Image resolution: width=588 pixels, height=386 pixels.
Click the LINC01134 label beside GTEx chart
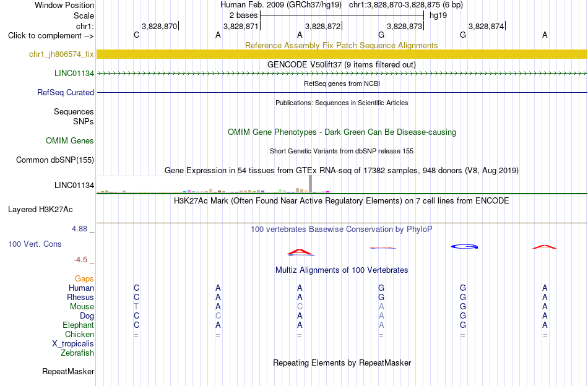click(x=74, y=185)
